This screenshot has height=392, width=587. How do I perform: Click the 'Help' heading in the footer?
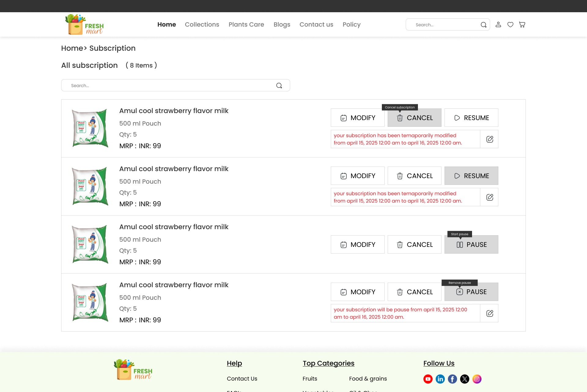(234, 363)
